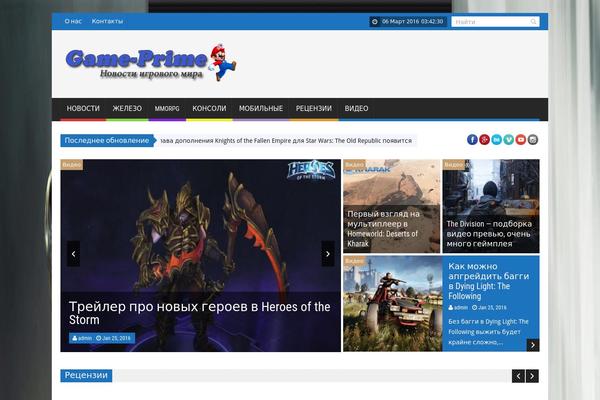The width and height of the screenshot is (600, 400).
Task: Show previous items in Рецензии section
Action: coord(518,376)
